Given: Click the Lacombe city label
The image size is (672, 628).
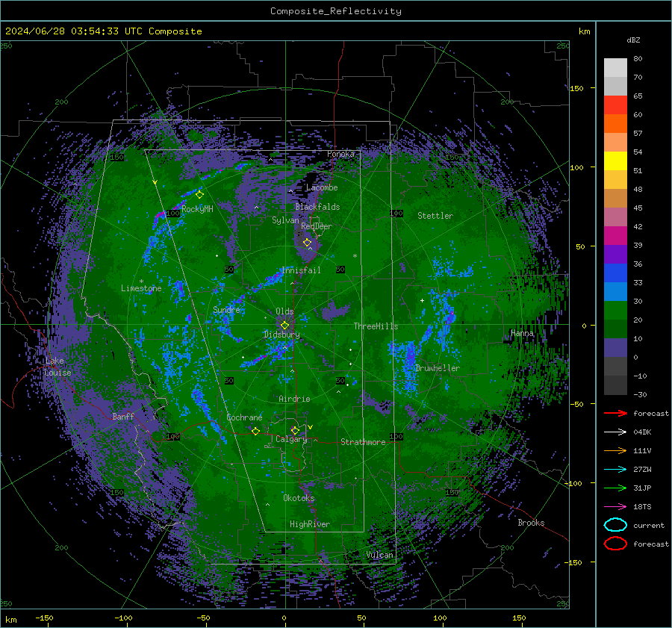Looking at the screenshot, I should click(x=322, y=187).
